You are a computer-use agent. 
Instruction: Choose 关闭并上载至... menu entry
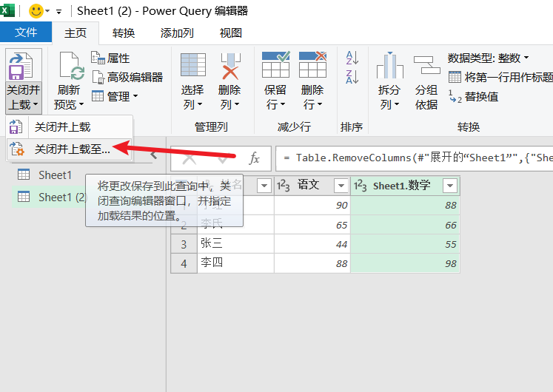click(69, 149)
